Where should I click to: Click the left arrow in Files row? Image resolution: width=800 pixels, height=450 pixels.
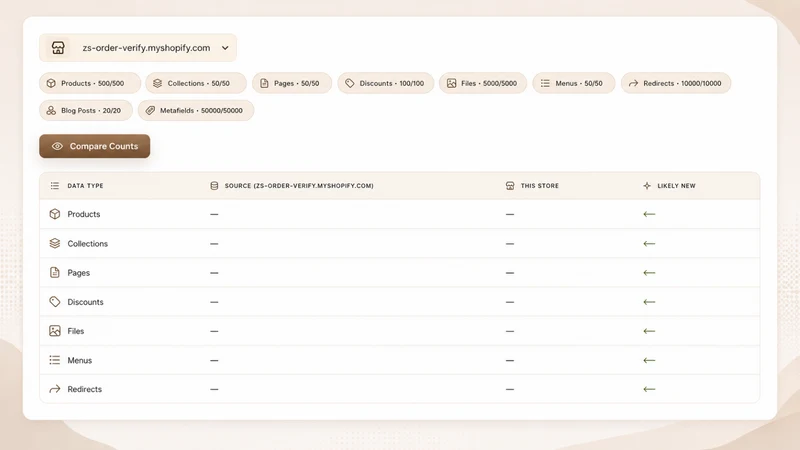tap(649, 331)
